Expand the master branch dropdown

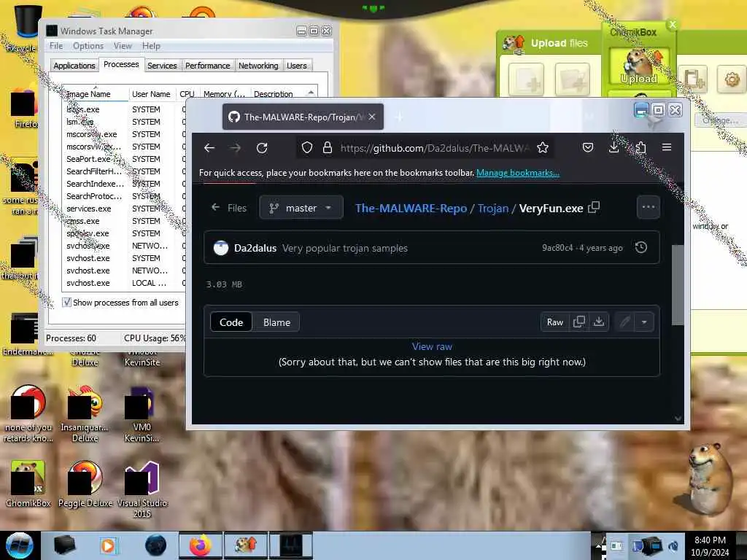tap(301, 208)
